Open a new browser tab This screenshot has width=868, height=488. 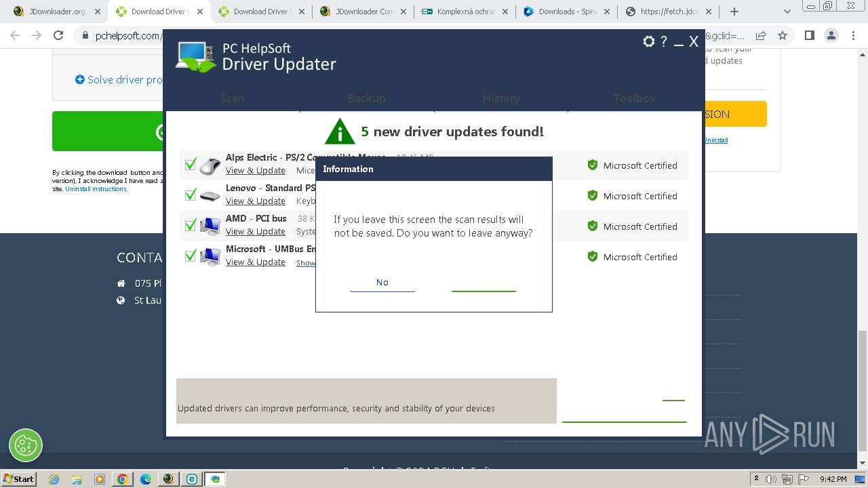[734, 12]
